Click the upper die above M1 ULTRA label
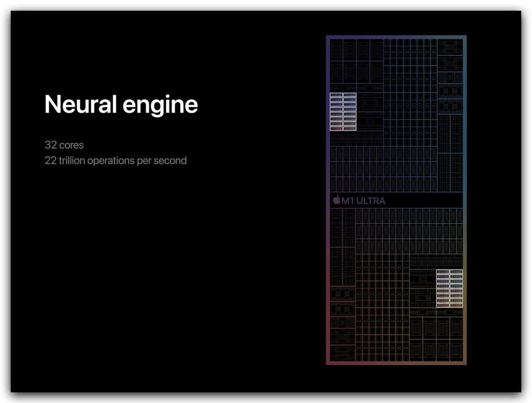The width and height of the screenshot is (532, 403). pos(396,114)
